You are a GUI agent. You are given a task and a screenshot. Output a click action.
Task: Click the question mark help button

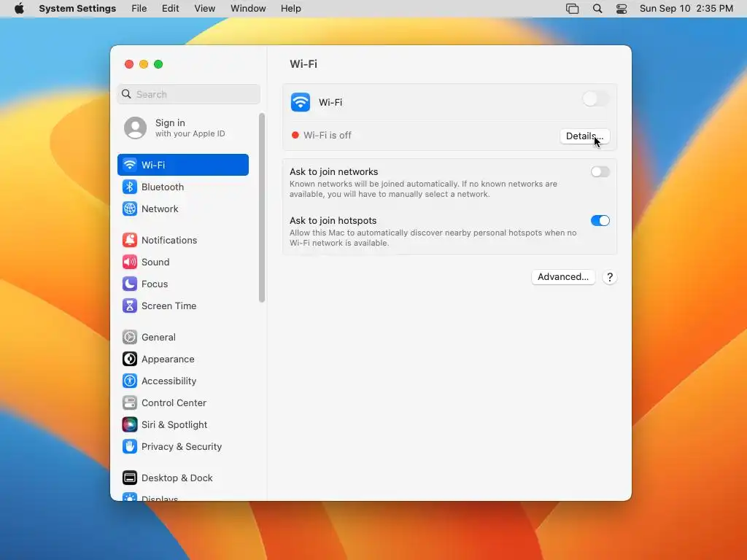click(610, 277)
